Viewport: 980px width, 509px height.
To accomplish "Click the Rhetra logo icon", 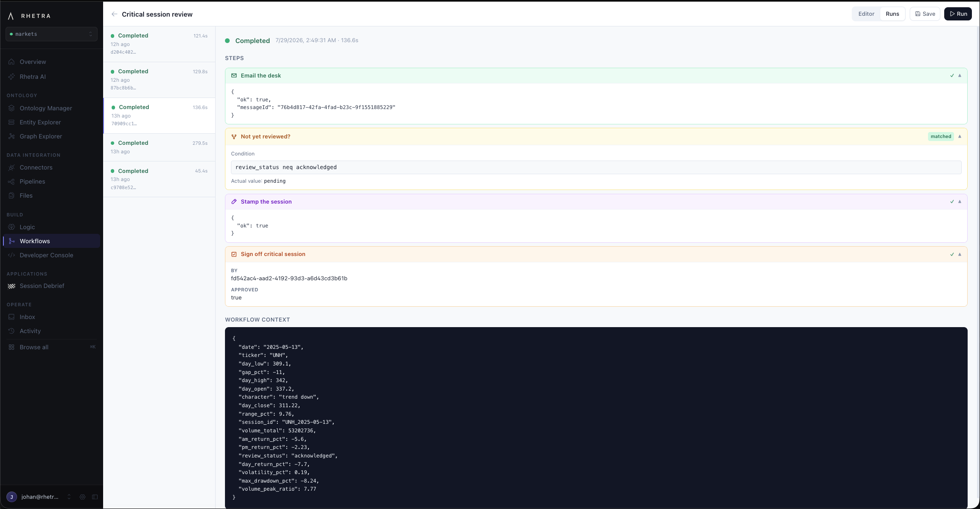I will tap(11, 16).
